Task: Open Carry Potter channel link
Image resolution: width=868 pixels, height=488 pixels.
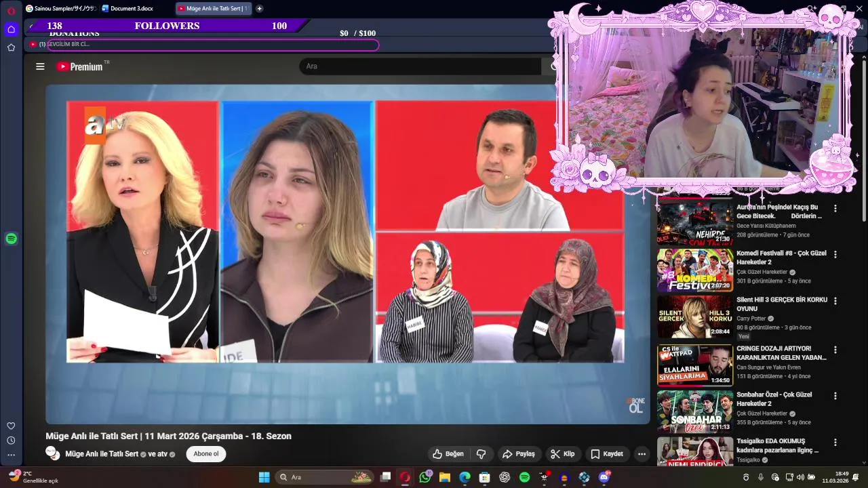Action: tap(751, 319)
